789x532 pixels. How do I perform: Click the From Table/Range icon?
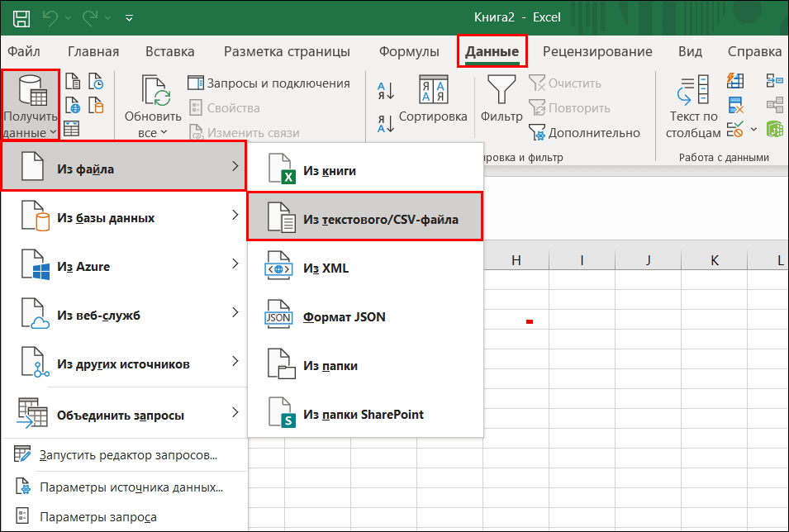point(71,128)
